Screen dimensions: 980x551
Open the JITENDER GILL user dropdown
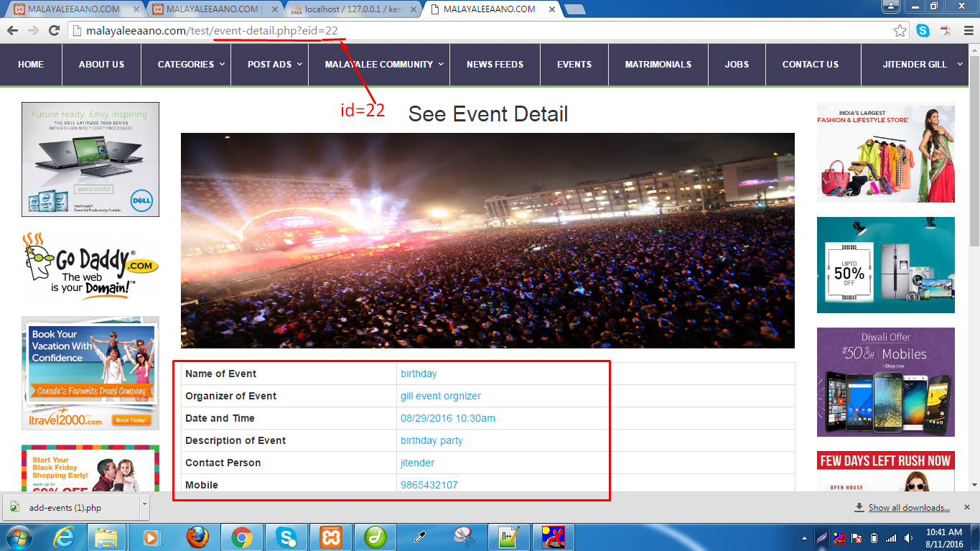click(922, 65)
